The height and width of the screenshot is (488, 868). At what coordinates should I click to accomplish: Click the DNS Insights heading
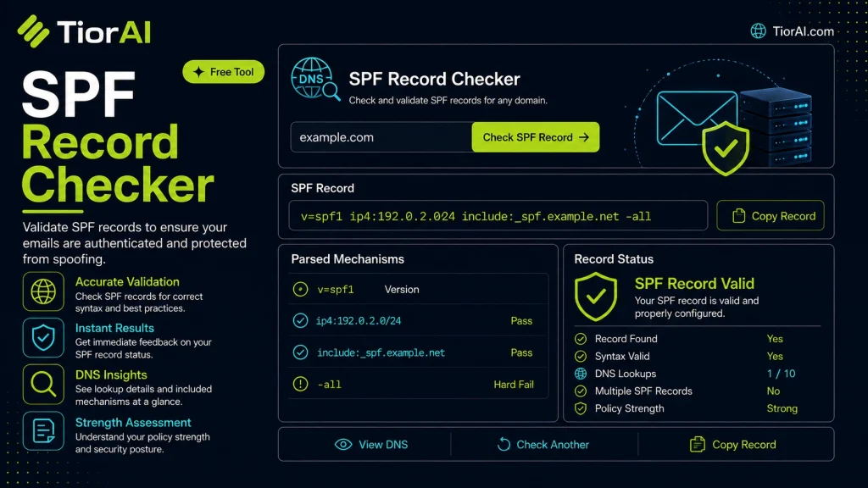(111, 375)
